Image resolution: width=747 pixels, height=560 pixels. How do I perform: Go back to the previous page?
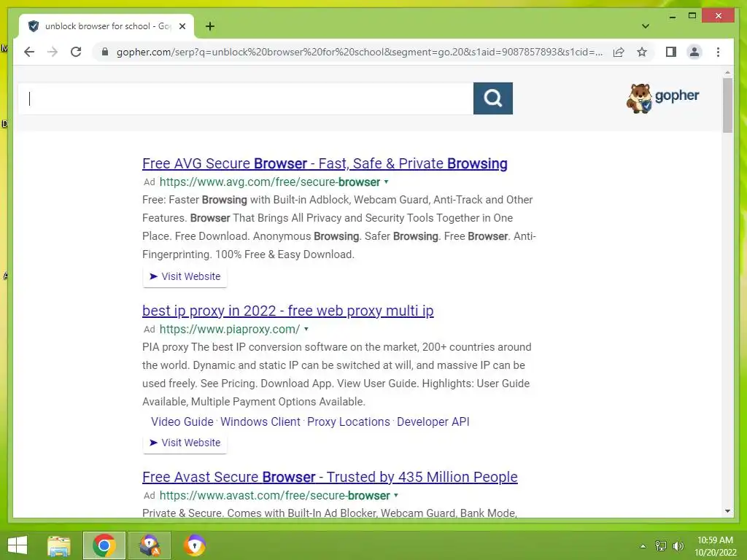click(x=29, y=52)
